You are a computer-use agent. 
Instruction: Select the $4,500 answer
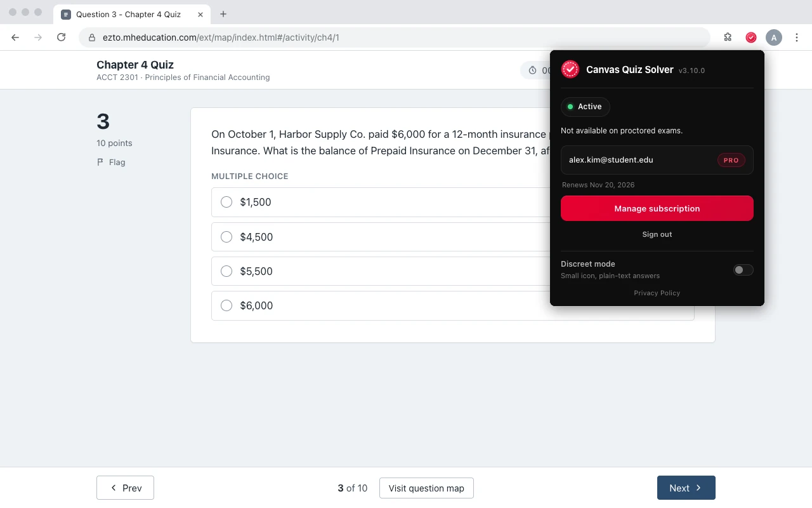pyautogui.click(x=452, y=237)
